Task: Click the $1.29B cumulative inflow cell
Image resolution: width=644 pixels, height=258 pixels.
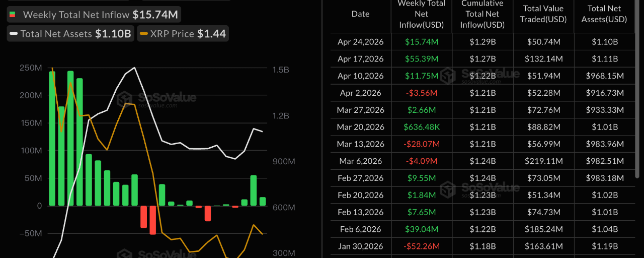Action: tap(482, 42)
